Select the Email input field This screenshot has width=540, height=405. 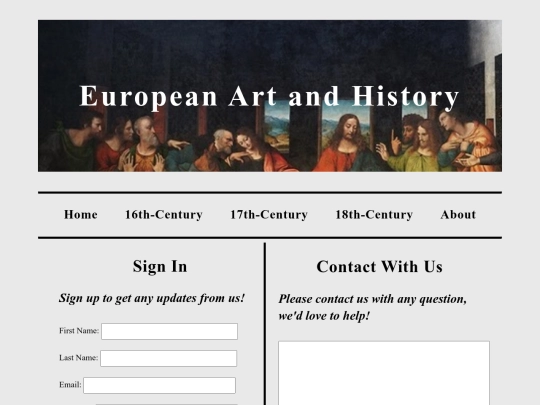pos(159,385)
